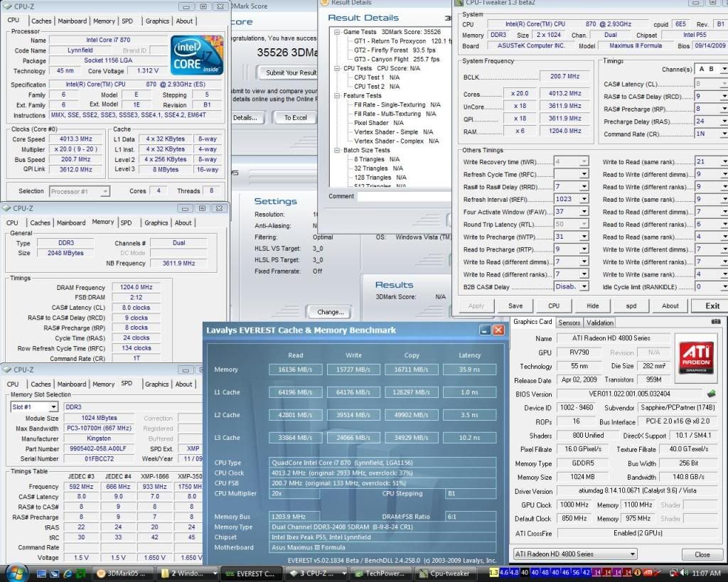
Task: Select GT3 - Canyon Flight tree row
Action: (397, 60)
